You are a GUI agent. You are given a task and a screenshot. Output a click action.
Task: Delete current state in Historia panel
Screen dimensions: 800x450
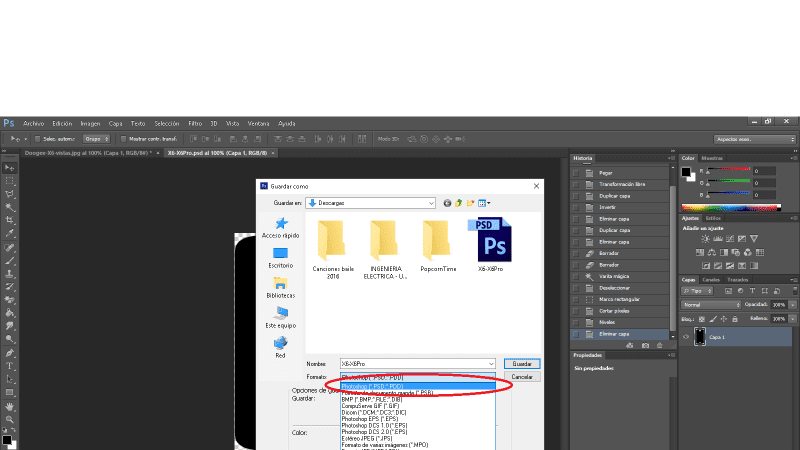coord(660,345)
